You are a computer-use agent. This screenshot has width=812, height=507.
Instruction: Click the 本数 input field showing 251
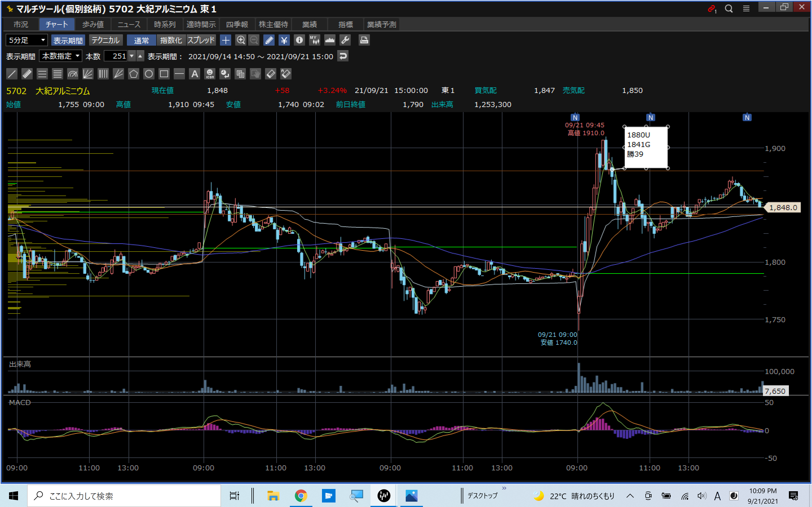(116, 56)
